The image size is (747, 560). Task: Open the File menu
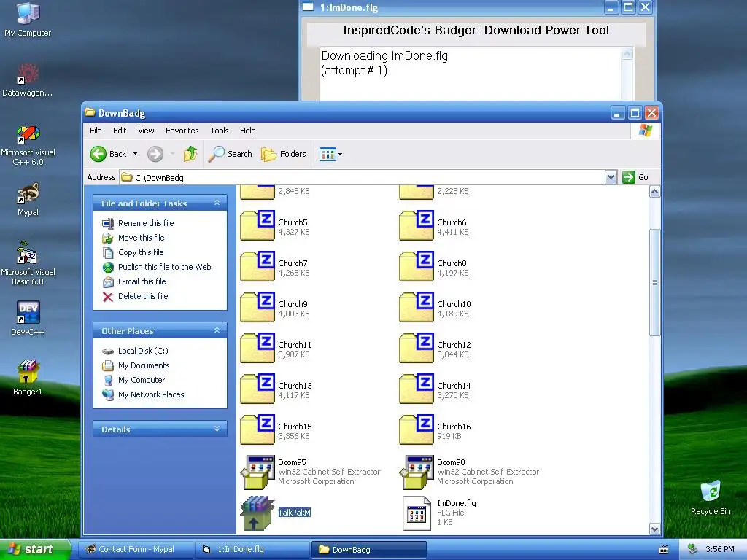[96, 131]
